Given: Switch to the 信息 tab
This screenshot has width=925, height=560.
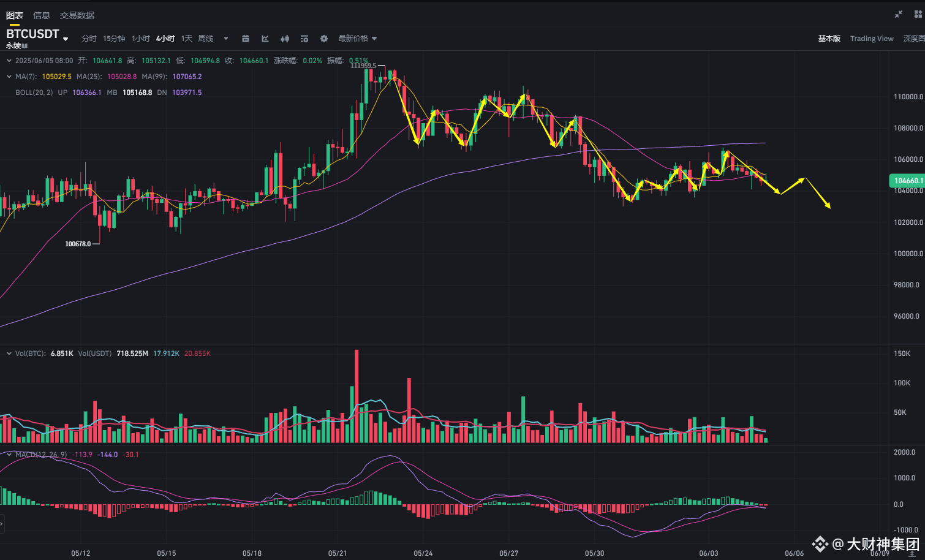Looking at the screenshot, I should pyautogui.click(x=42, y=15).
